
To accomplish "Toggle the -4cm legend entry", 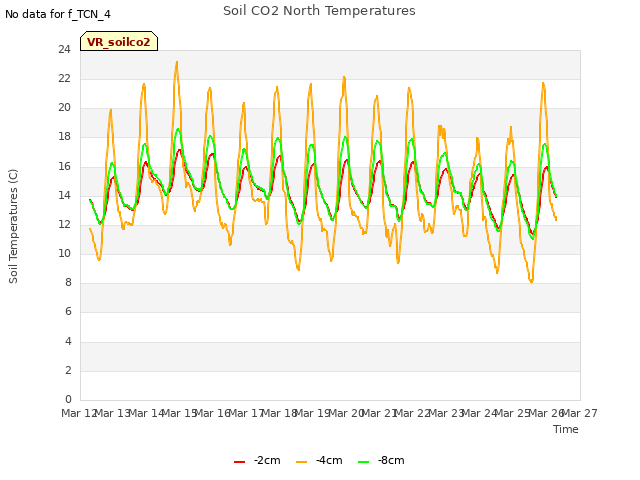I will [x=319, y=460].
